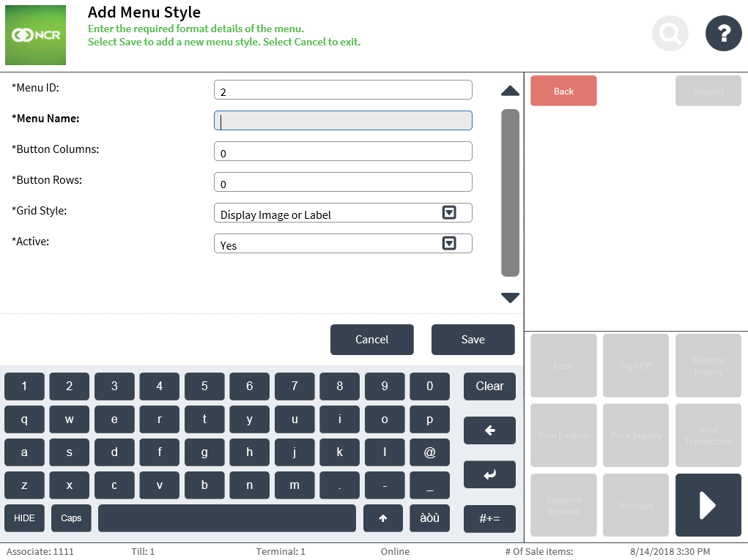Screen dimensions: 748x560
Task: Open help with the question mark icon
Action: pyautogui.click(x=723, y=34)
